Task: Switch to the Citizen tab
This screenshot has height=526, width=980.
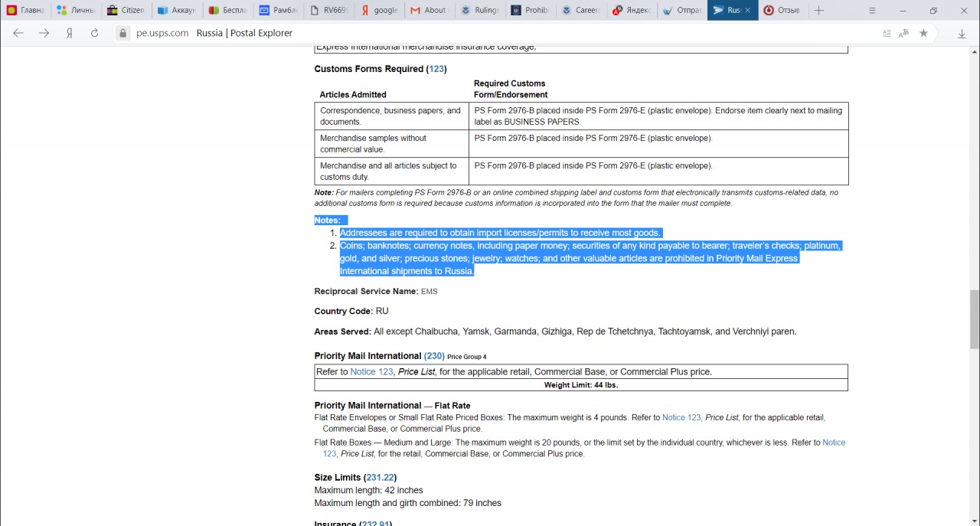Action: click(x=126, y=10)
